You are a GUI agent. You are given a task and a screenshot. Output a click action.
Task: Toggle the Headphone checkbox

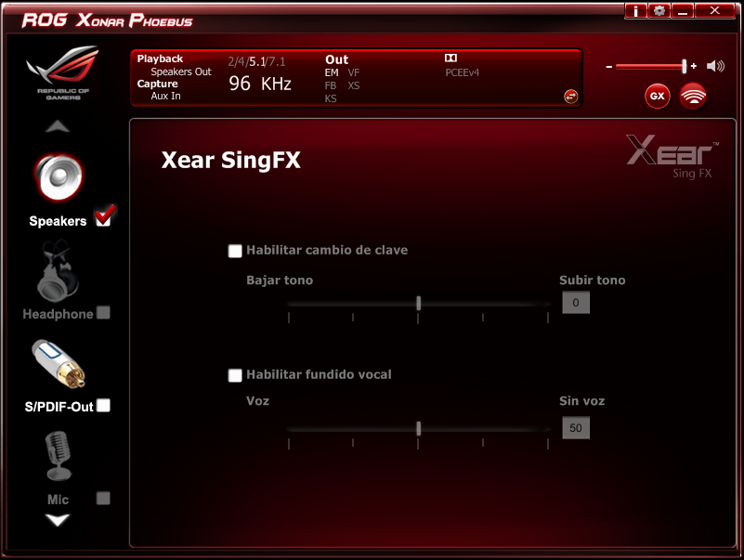(103, 313)
